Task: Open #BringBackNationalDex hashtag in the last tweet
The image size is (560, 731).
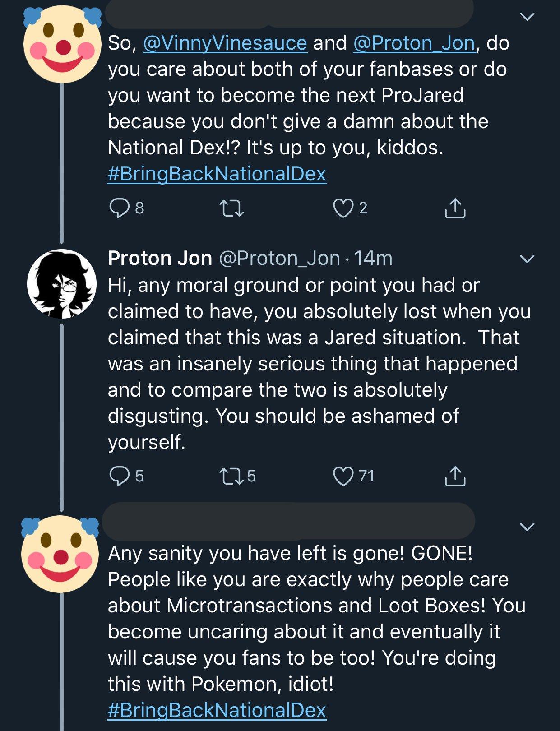Action: click(217, 710)
